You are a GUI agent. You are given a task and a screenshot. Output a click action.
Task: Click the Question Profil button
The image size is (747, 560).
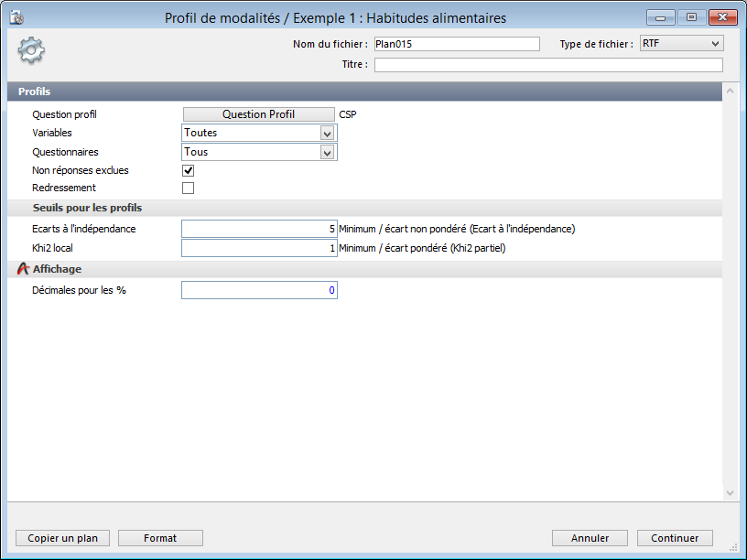[x=259, y=114]
